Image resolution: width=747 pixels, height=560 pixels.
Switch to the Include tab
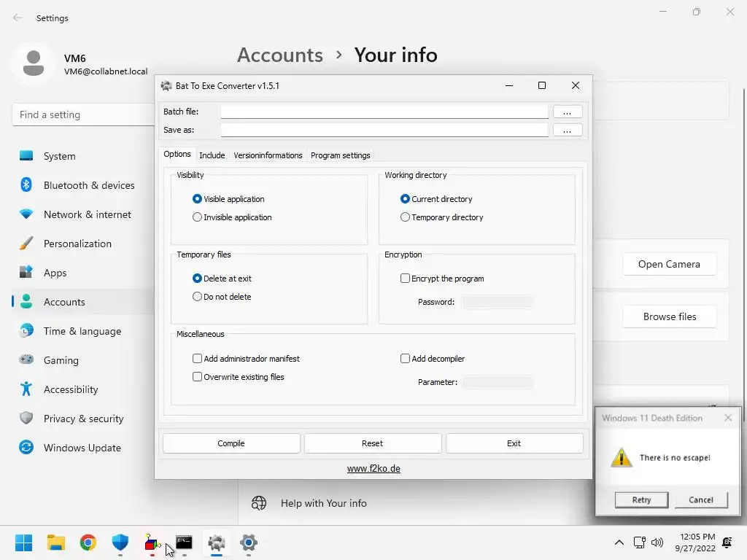[x=212, y=155]
